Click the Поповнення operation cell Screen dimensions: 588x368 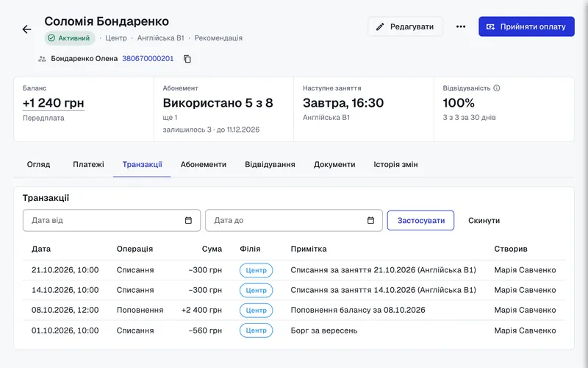[x=140, y=310]
